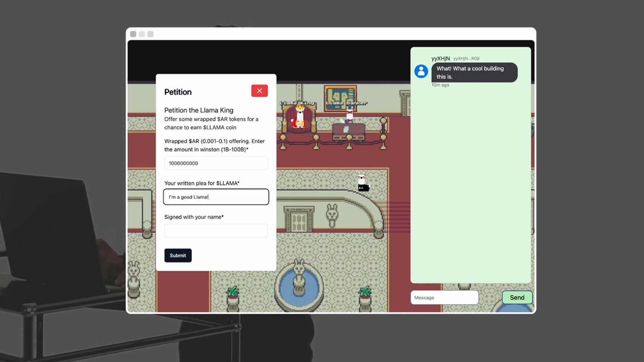Viewport: 644px width, 362px height.
Task: Click the blue user avatar in chat
Action: tap(421, 71)
